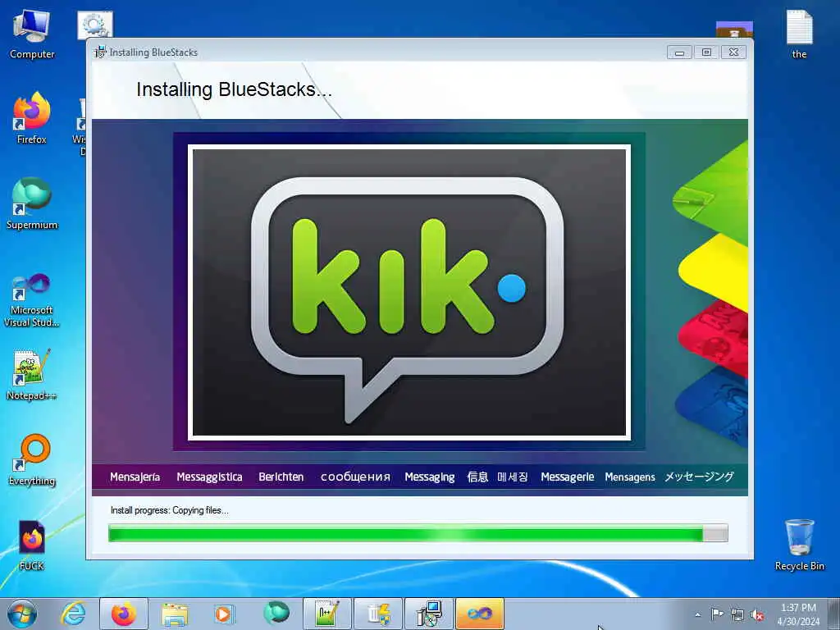Open the Everything search shortcut
This screenshot has height=630, width=840.
[32, 459]
